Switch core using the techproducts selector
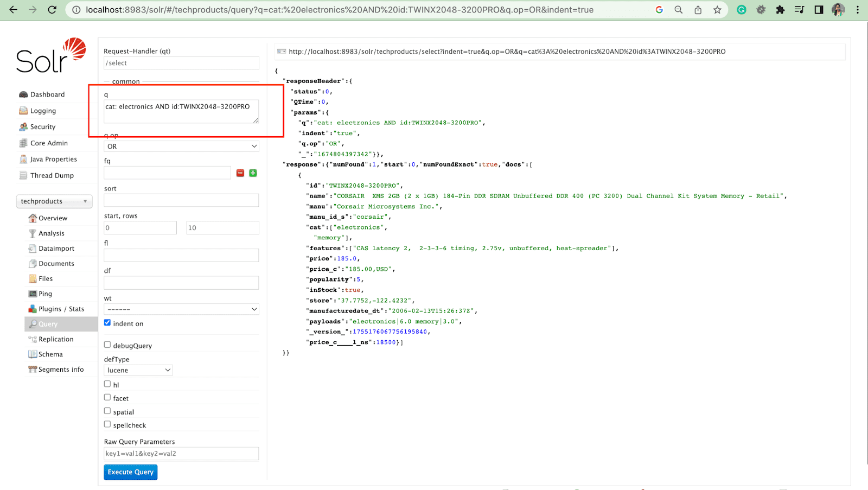 point(54,201)
